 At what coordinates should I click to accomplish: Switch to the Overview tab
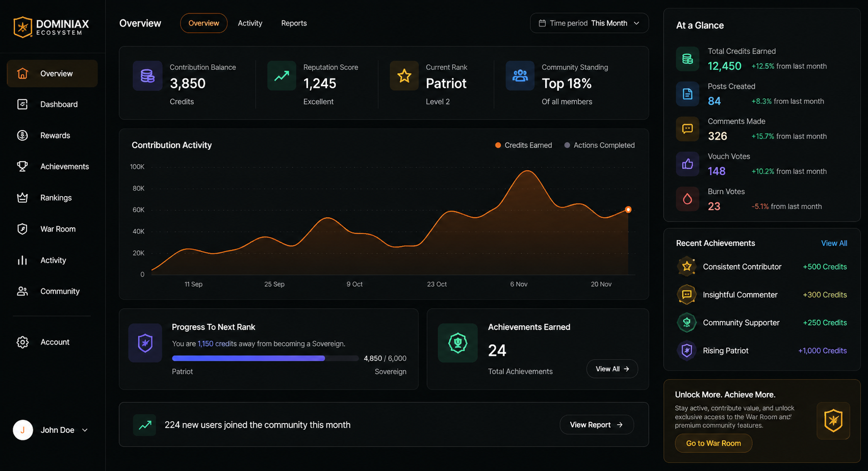click(203, 23)
